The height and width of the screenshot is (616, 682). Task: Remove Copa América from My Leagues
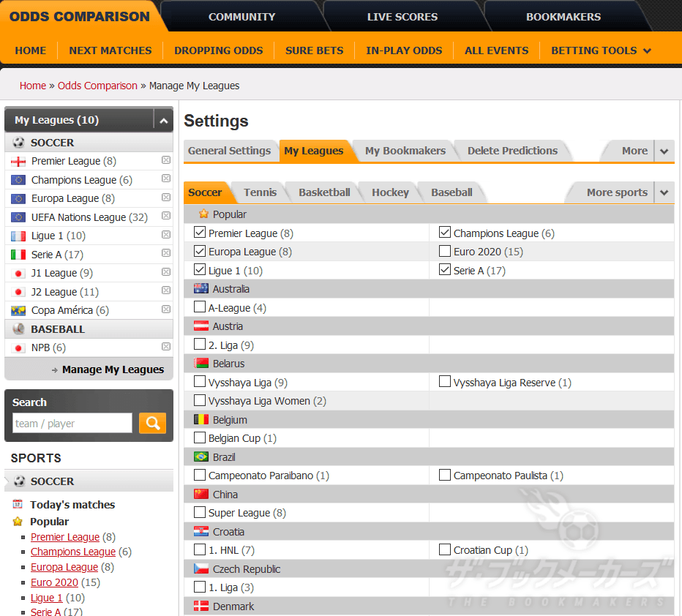165,309
